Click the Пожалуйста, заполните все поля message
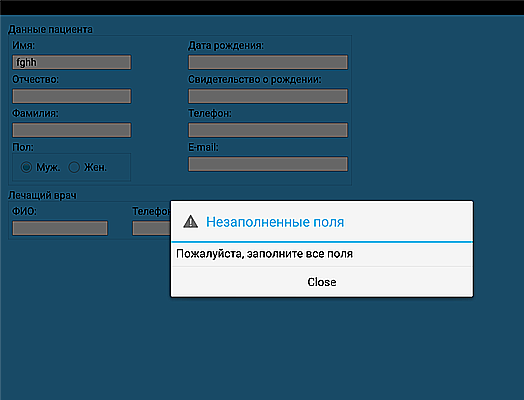The height and width of the screenshot is (400, 524). [264, 254]
